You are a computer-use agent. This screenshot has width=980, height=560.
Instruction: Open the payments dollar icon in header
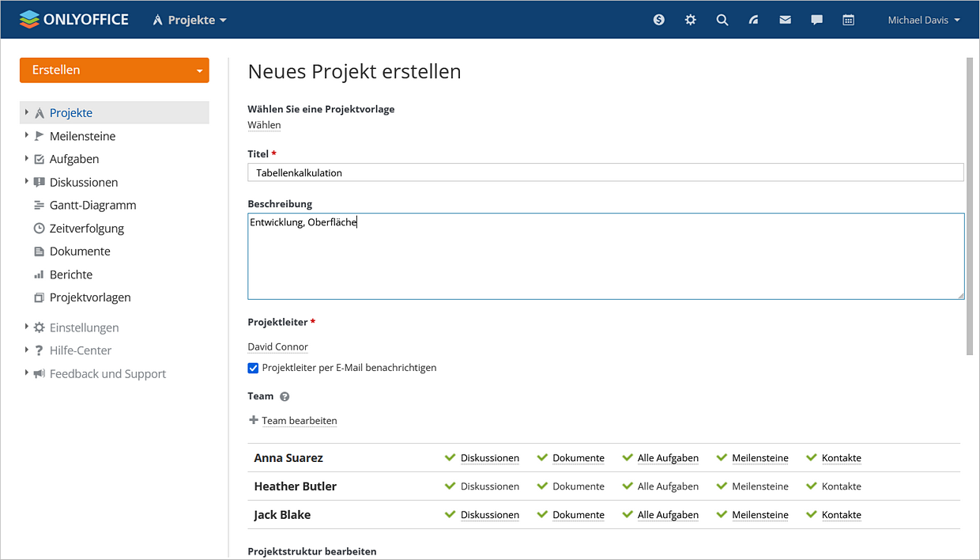tap(659, 20)
